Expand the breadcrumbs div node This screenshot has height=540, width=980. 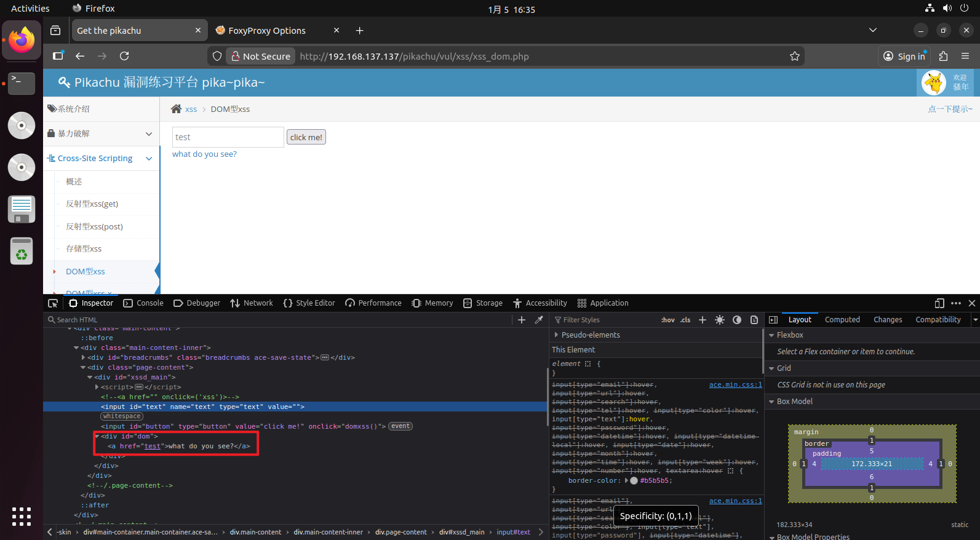pos(83,357)
